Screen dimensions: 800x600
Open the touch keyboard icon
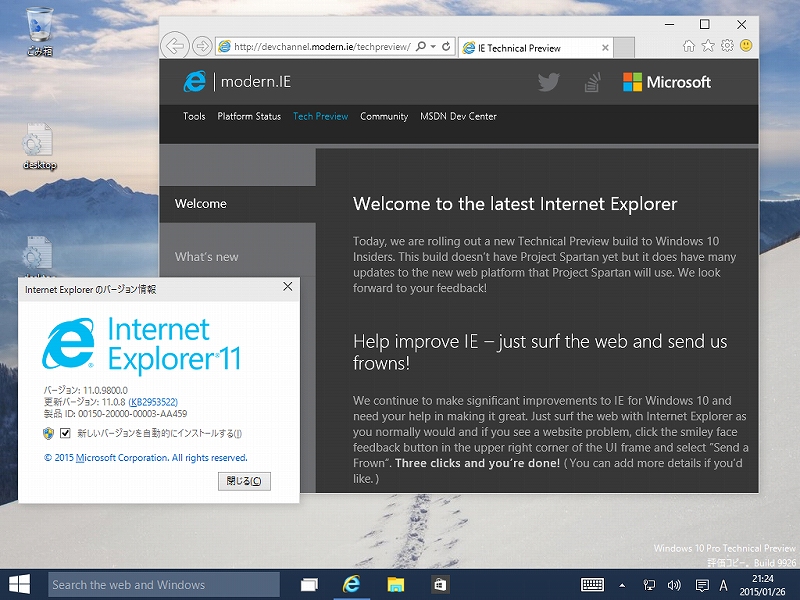tap(592, 585)
